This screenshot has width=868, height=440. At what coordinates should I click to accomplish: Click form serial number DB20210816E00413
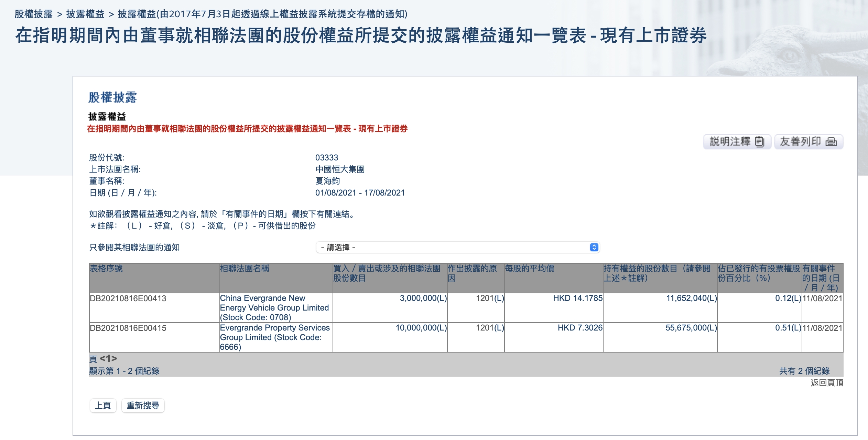128,298
